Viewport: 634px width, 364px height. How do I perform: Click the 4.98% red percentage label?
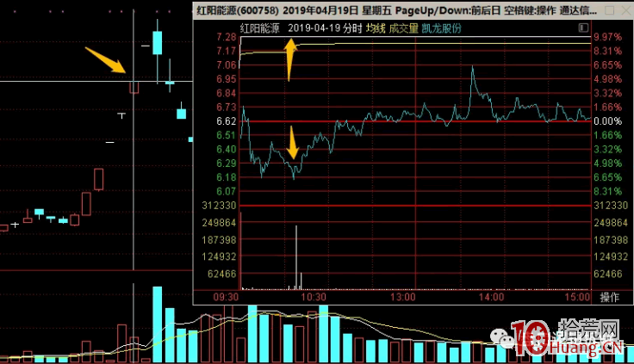tap(607, 79)
